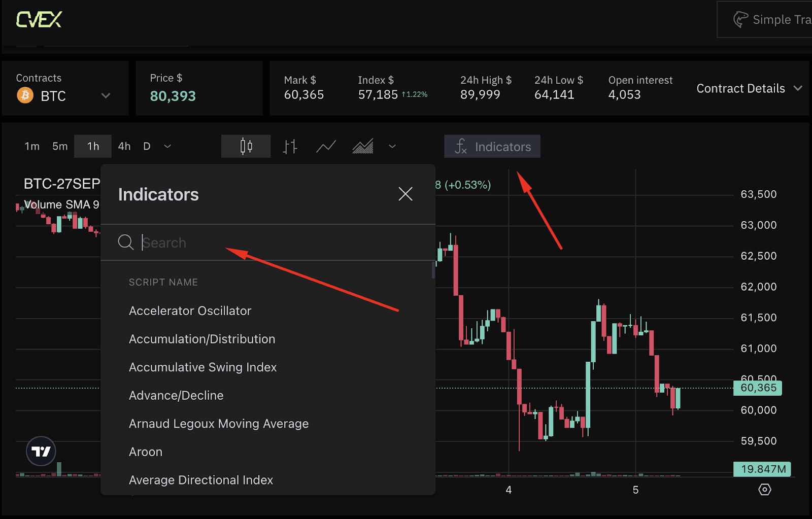Select the line chart type icon
The image size is (812, 519).
coord(326,147)
